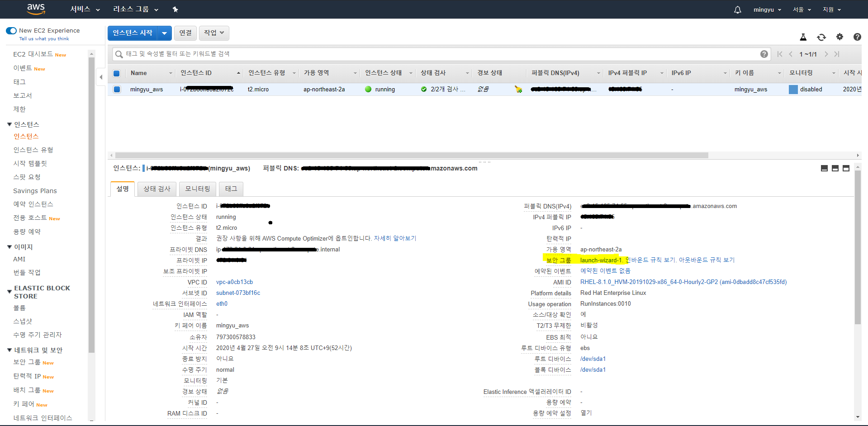Open the launch-wizard-1 security group link
The height and width of the screenshot is (426, 868).
coord(601,260)
